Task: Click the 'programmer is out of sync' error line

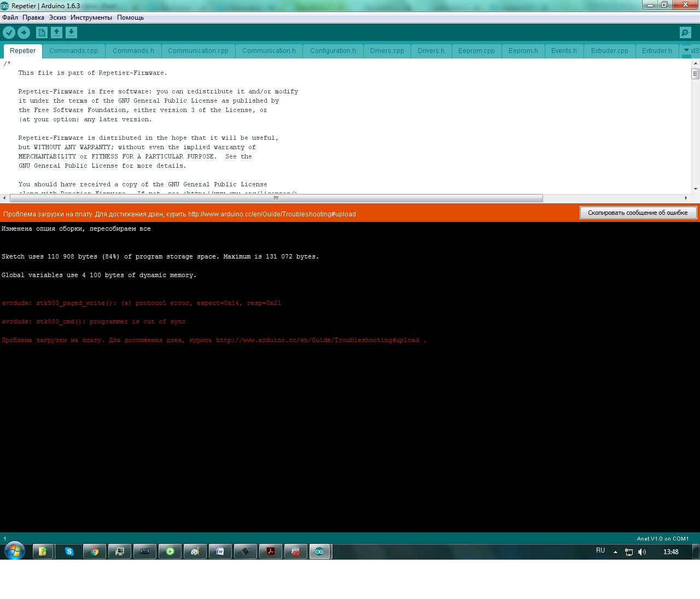Action: point(94,322)
